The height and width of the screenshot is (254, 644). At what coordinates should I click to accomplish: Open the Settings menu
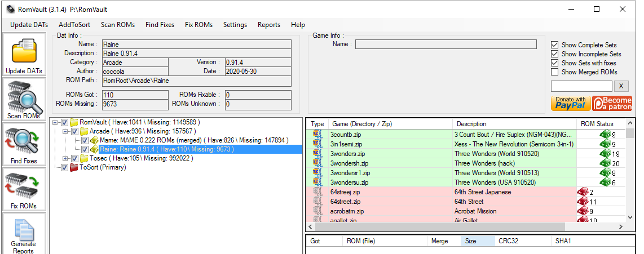(x=235, y=25)
